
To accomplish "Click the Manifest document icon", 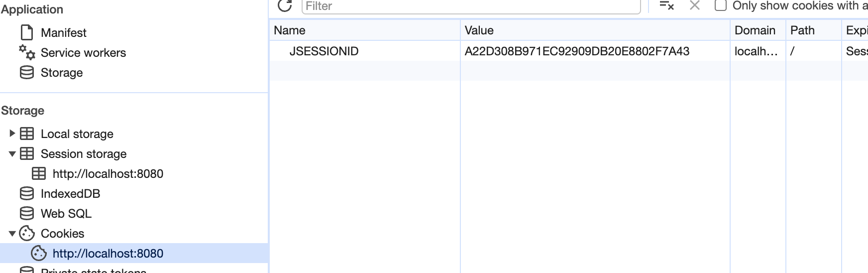I will (x=27, y=33).
